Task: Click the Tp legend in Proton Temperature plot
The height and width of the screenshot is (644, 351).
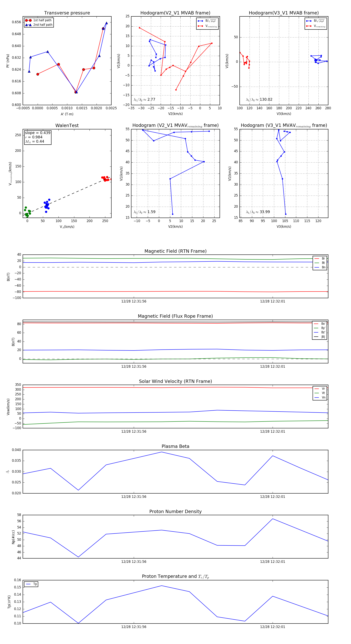Action: (x=31, y=584)
